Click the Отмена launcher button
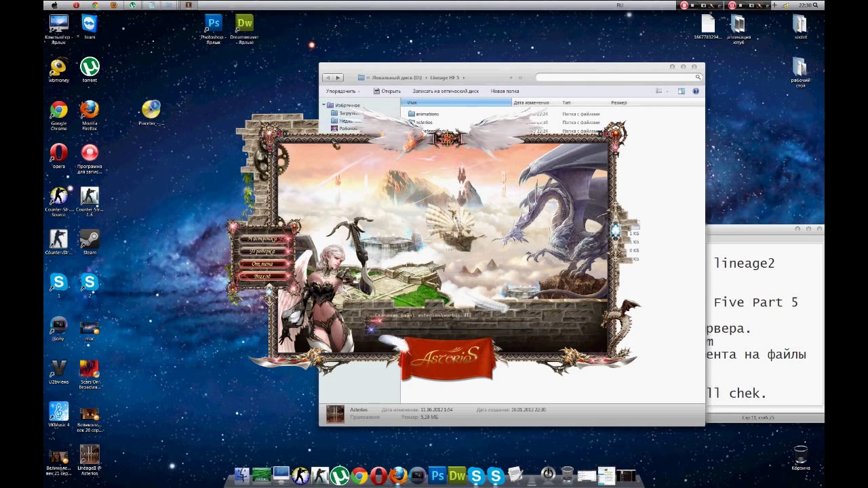Screen dimensions: 868x488 pyautogui.click(x=262, y=264)
